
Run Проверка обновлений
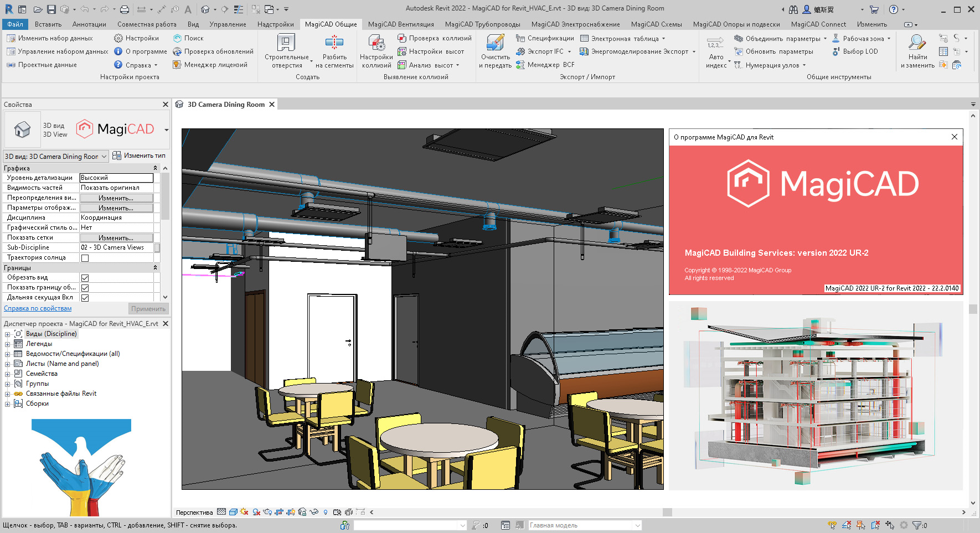pos(213,51)
